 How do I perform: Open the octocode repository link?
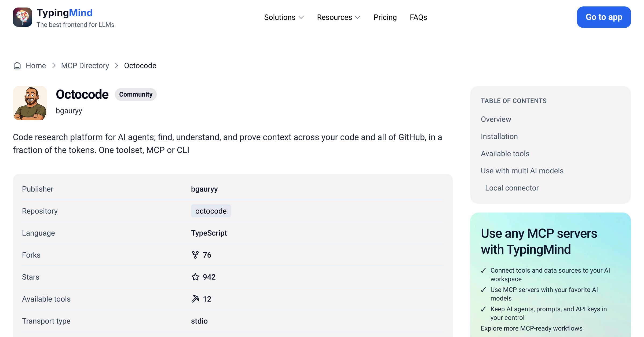pos(211,211)
